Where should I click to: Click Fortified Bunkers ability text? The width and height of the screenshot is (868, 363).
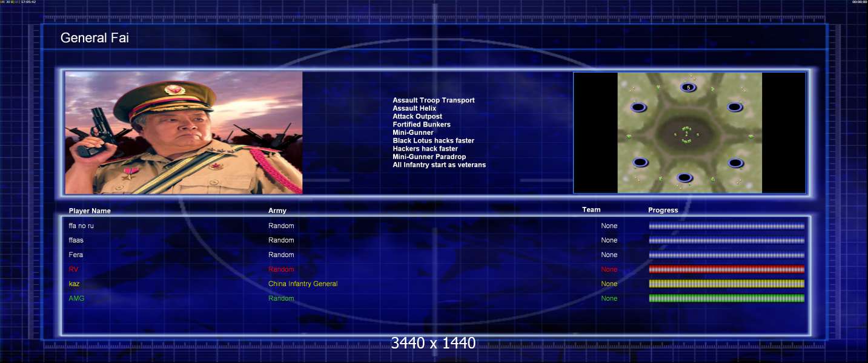point(422,125)
